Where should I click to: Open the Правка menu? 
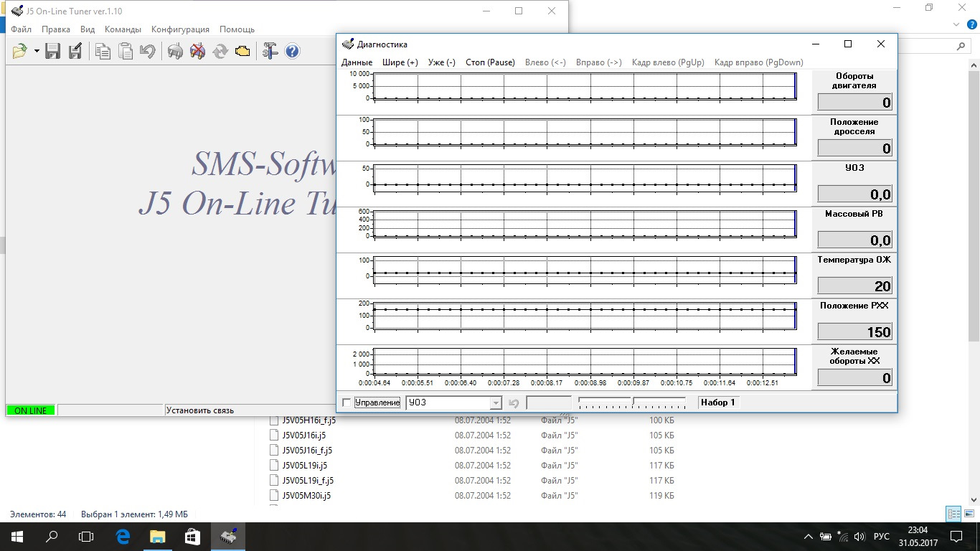click(56, 29)
